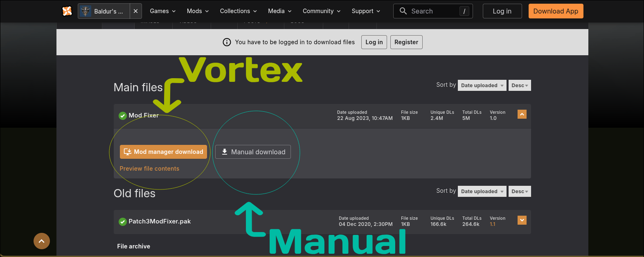Click the info icon in login notice

(x=227, y=42)
